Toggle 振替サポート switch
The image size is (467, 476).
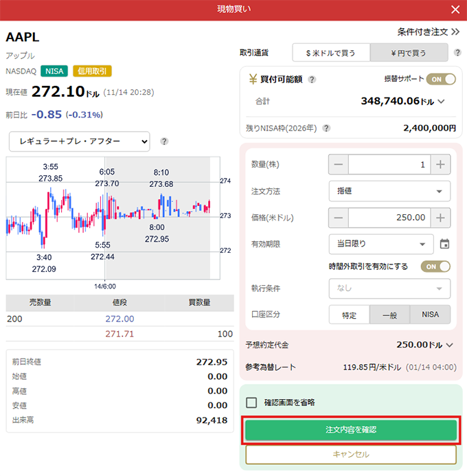coord(441,80)
